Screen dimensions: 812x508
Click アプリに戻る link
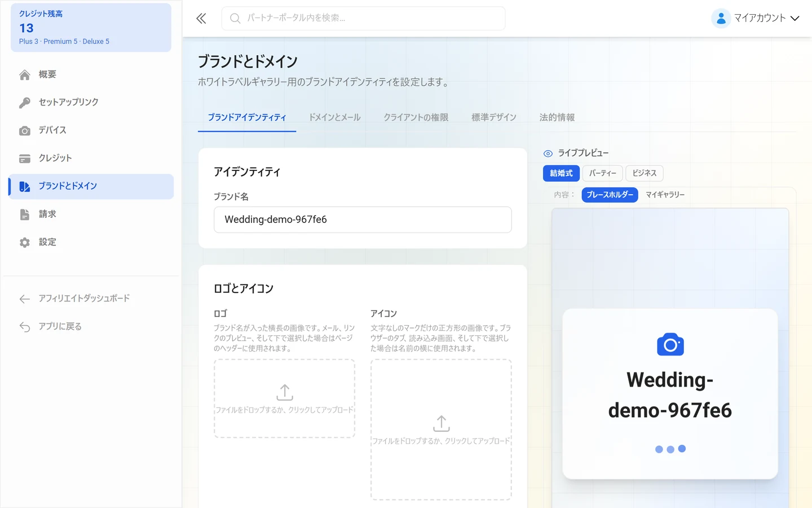91,327
